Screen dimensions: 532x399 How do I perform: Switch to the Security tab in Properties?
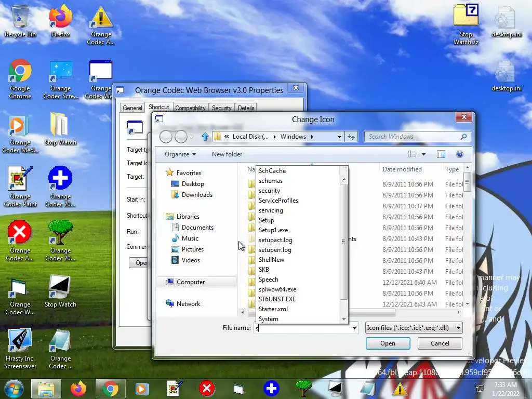(x=221, y=108)
